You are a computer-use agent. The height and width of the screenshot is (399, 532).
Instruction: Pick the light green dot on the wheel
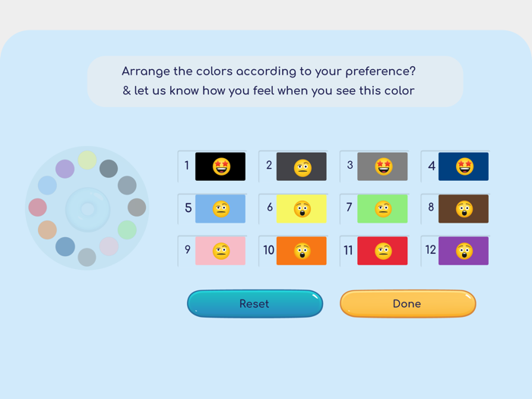point(128,230)
